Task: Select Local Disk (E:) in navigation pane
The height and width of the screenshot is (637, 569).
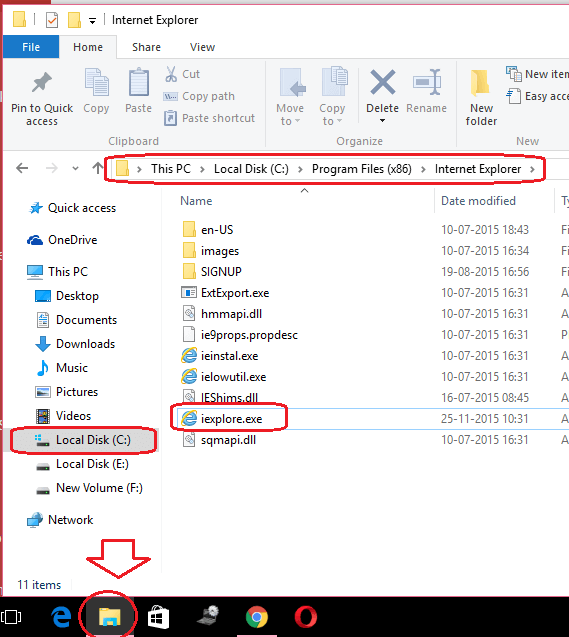Action: point(92,464)
